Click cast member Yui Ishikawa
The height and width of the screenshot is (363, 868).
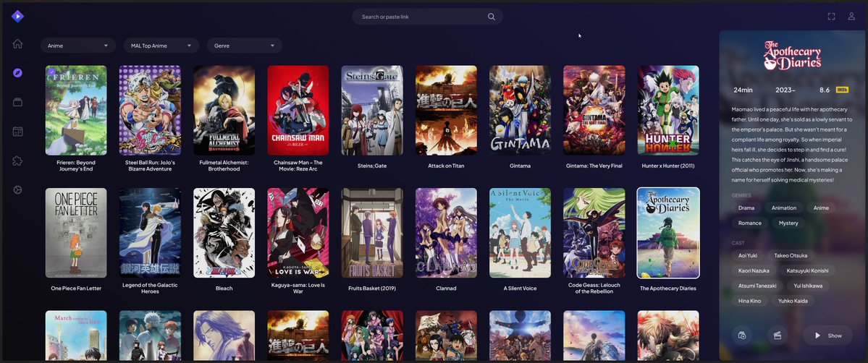point(808,286)
